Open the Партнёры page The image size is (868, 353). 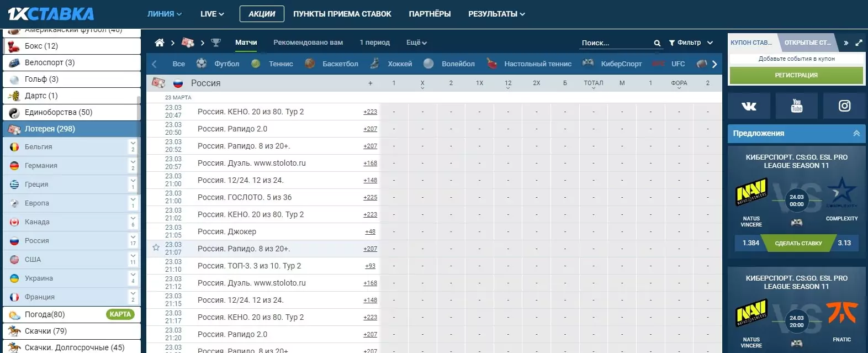point(430,14)
